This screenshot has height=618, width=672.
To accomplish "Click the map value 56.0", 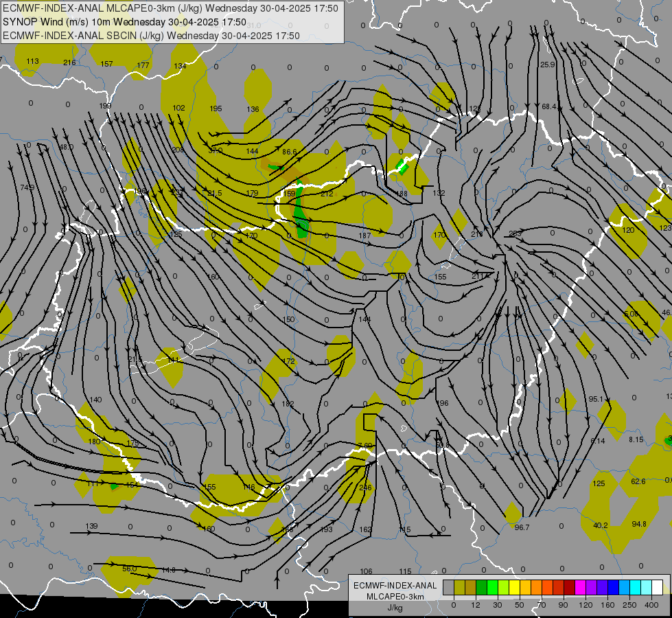I will coord(129,569).
